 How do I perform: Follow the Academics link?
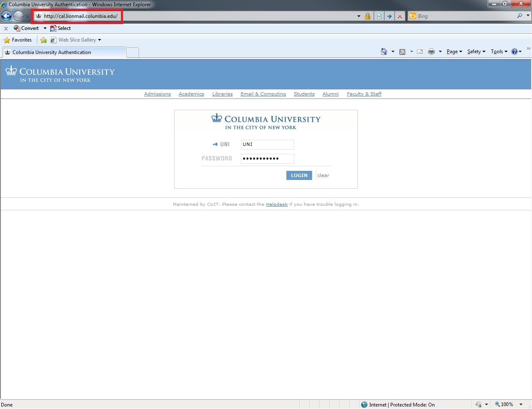[191, 94]
